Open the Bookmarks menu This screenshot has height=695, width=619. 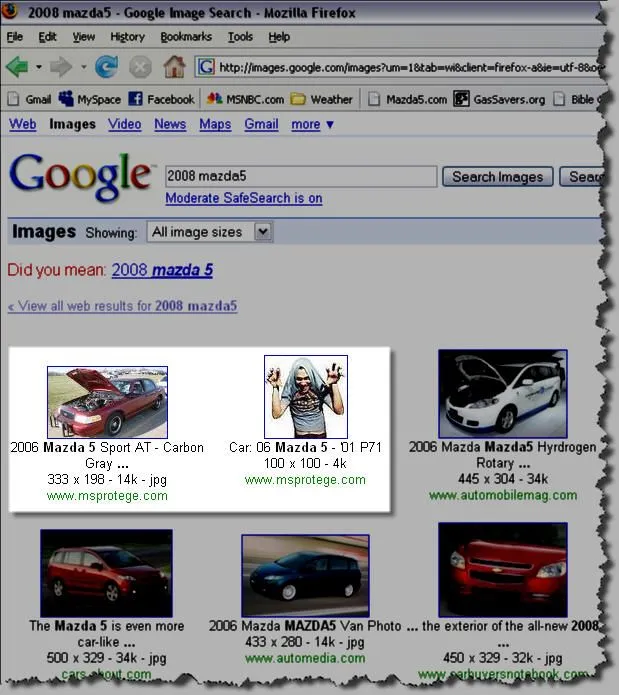coord(186,37)
